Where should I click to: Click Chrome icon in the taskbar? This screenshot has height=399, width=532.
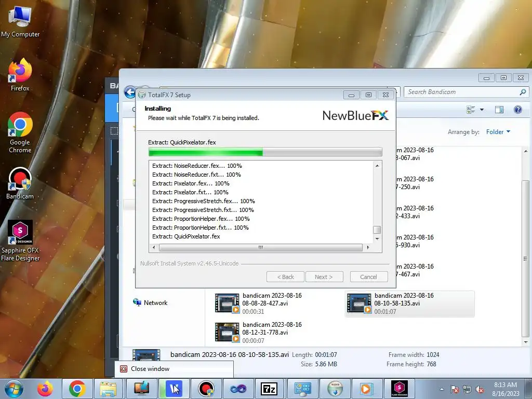coord(77,389)
